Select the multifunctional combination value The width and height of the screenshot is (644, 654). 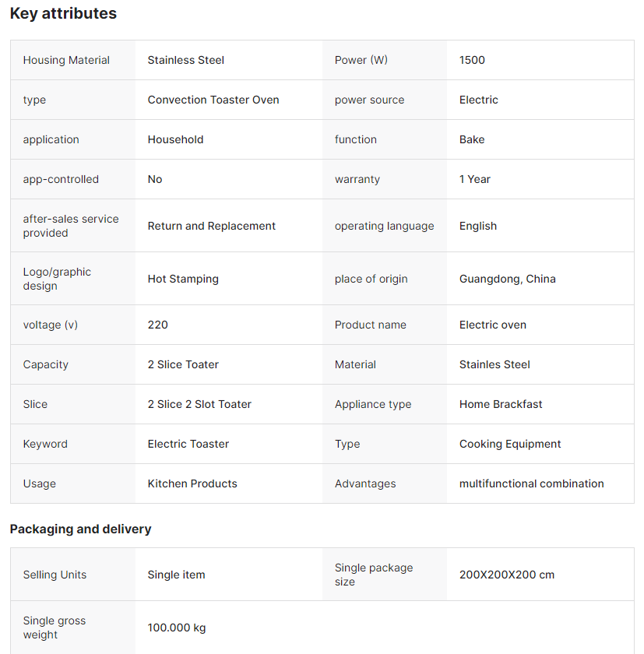pyautogui.click(x=531, y=483)
